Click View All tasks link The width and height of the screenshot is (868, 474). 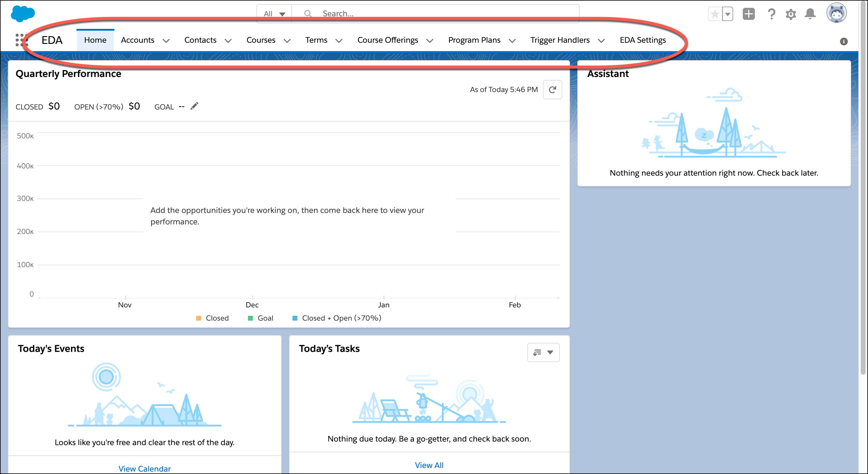429,465
